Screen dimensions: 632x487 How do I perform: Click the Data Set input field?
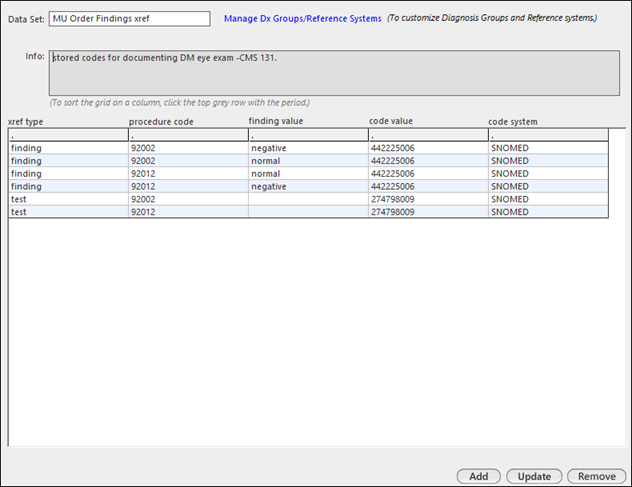(x=129, y=19)
